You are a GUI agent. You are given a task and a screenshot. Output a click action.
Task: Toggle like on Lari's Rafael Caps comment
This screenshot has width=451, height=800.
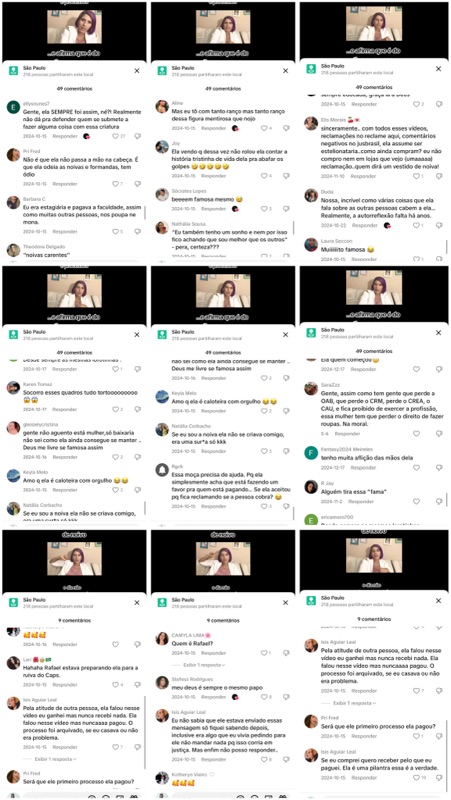[115, 685]
